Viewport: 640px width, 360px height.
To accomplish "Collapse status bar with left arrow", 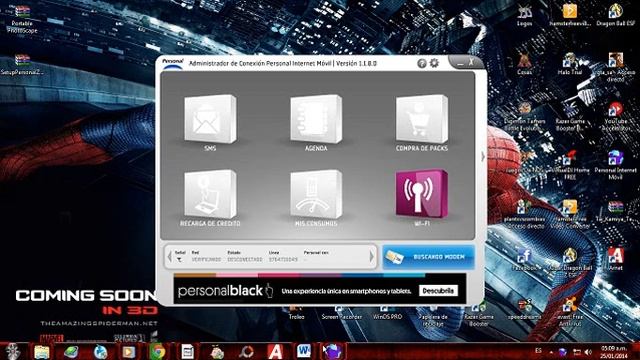I will click(x=169, y=257).
